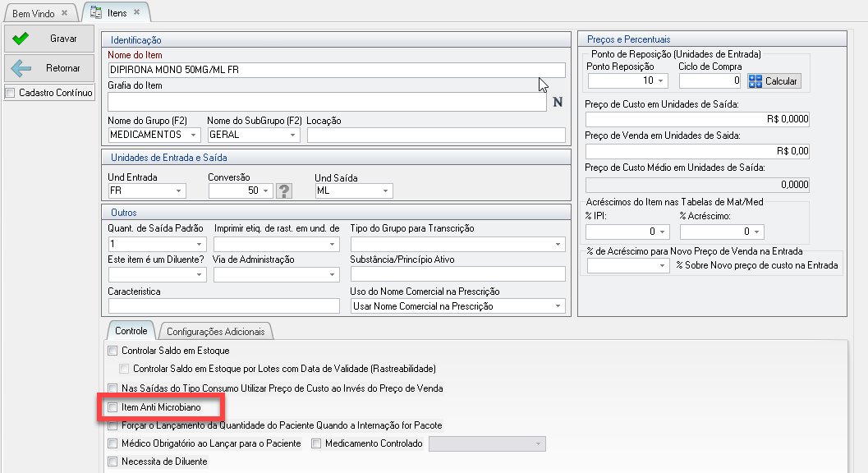Close the Bem Vindo tab
The image size is (868, 473).
[x=65, y=13]
